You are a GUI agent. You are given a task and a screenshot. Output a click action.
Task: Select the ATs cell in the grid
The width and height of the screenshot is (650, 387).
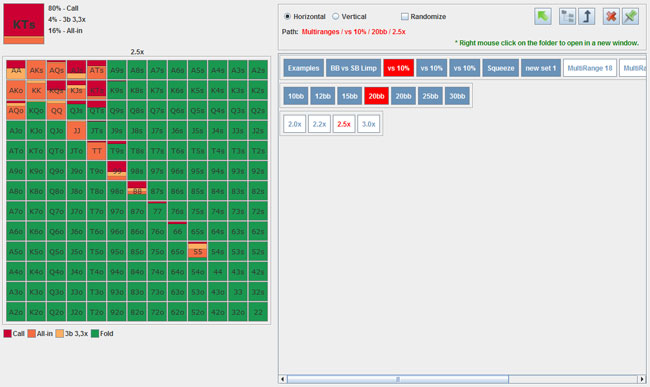coord(97,70)
